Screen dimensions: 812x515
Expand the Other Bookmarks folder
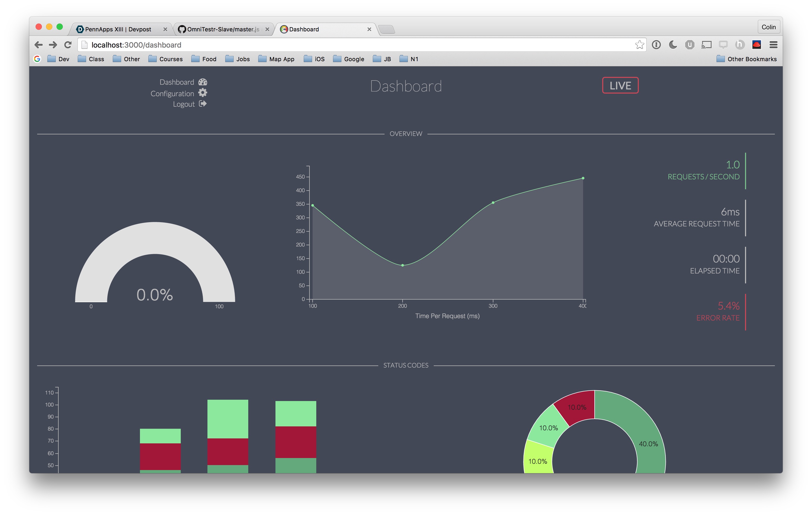click(747, 59)
